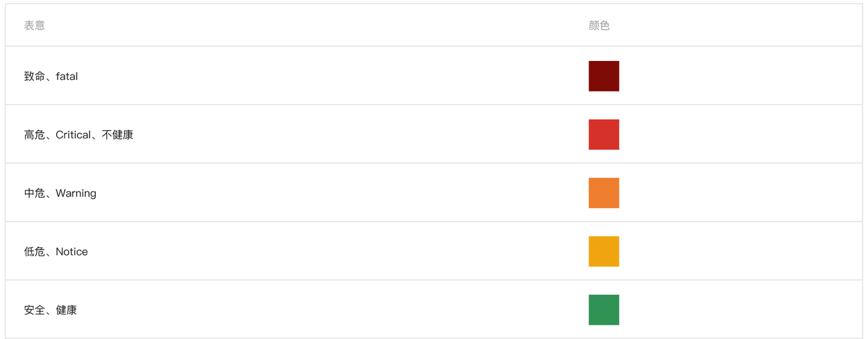Click the 颜色 column header
The image size is (868, 339).
point(599,25)
